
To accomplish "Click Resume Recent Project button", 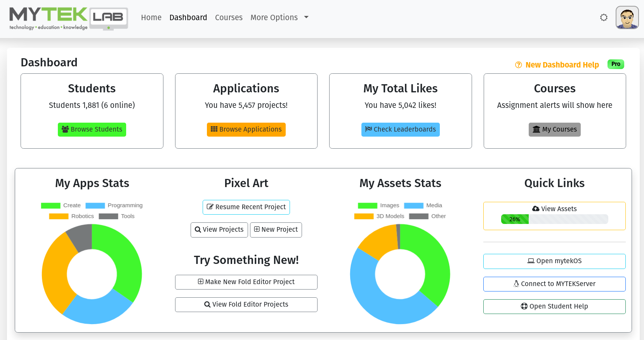I will [246, 207].
